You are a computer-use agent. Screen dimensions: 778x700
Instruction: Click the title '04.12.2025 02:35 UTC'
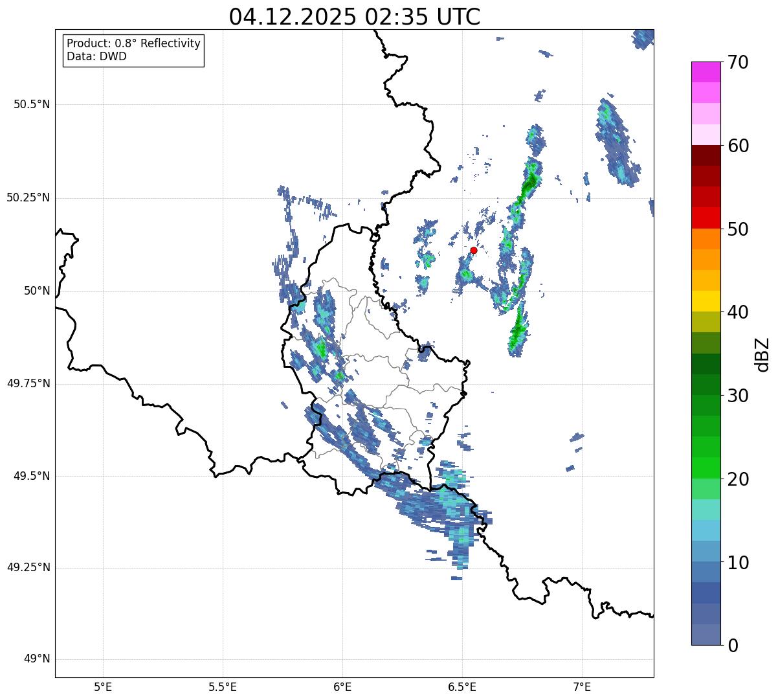(x=355, y=17)
